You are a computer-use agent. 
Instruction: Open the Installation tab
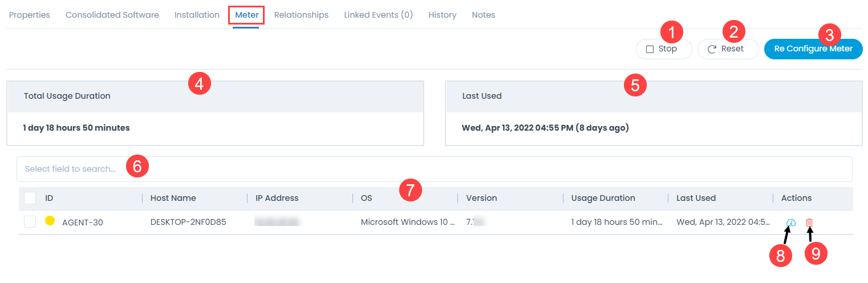(x=197, y=15)
